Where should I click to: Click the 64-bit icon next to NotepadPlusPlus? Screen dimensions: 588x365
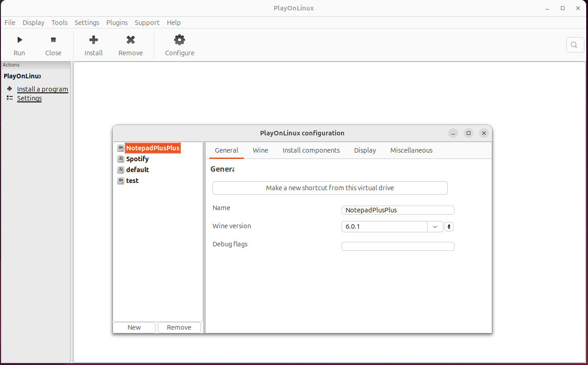click(x=120, y=148)
